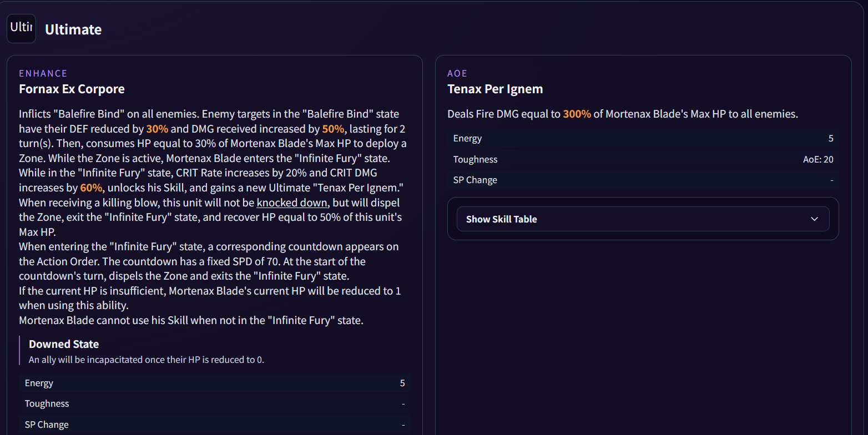Click the Energy label under Tenax Per Ignem

pos(467,138)
